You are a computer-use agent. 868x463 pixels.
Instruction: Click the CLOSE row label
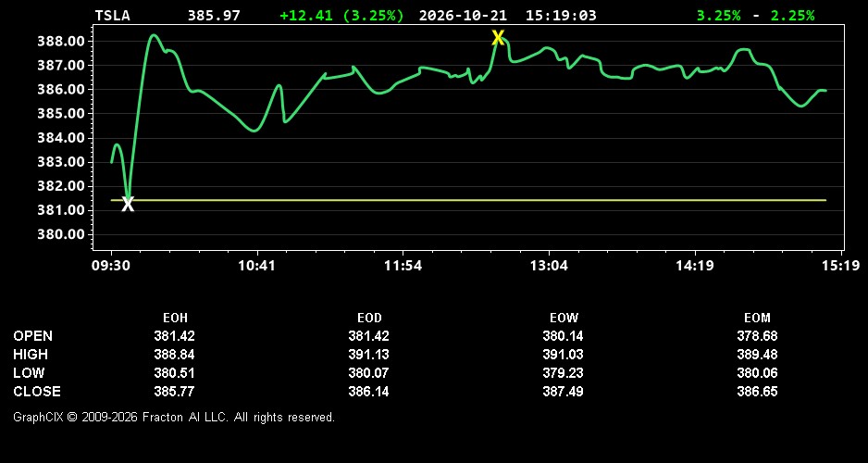click(x=36, y=392)
